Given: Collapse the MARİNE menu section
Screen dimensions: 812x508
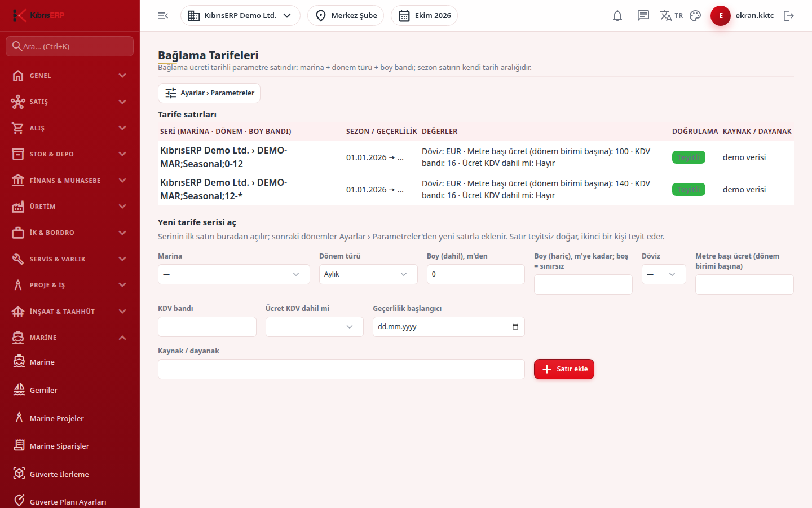Looking at the screenshot, I should [x=70, y=338].
